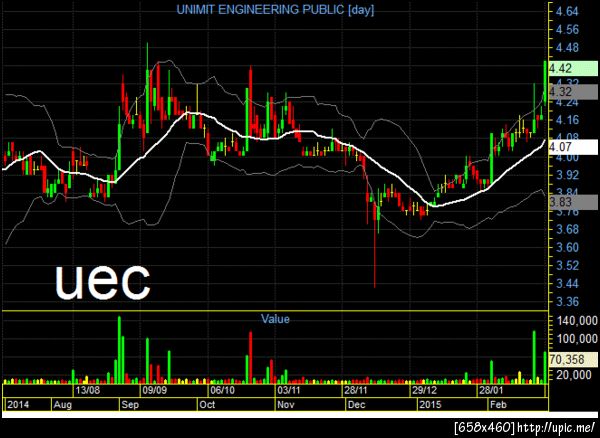Screen dimensions: 600x438
Task: Select the 29/12 date marker
Action: coord(424,390)
